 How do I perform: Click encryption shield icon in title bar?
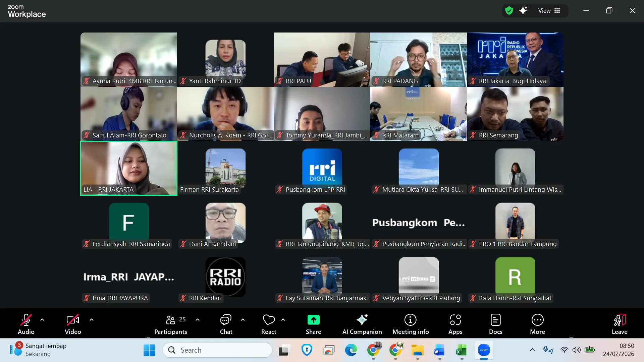509,11
